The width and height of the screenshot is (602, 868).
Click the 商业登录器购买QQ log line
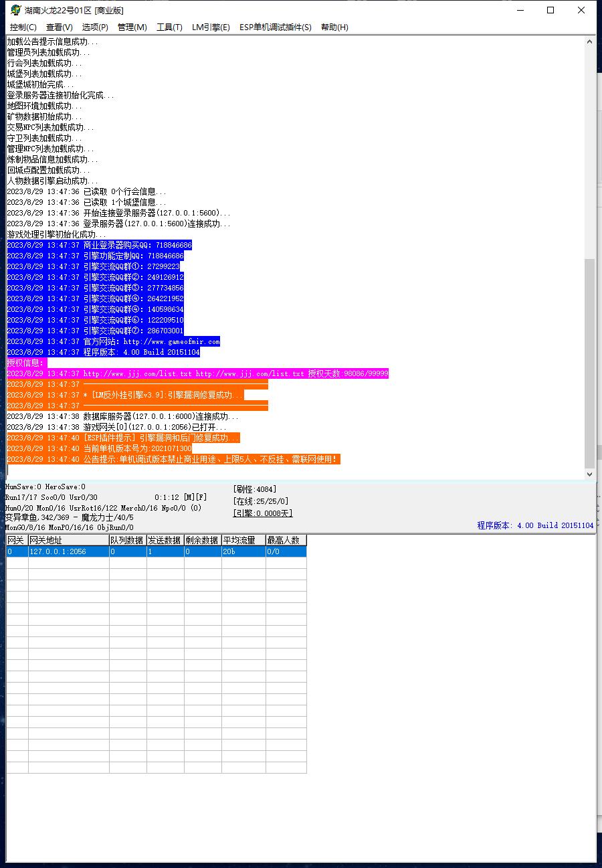[99, 245]
